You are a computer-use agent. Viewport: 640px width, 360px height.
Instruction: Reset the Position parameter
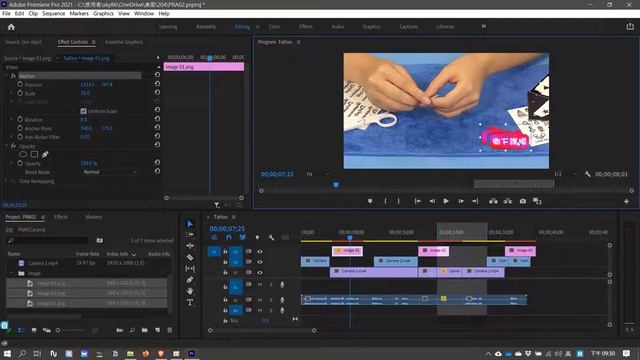[157, 84]
